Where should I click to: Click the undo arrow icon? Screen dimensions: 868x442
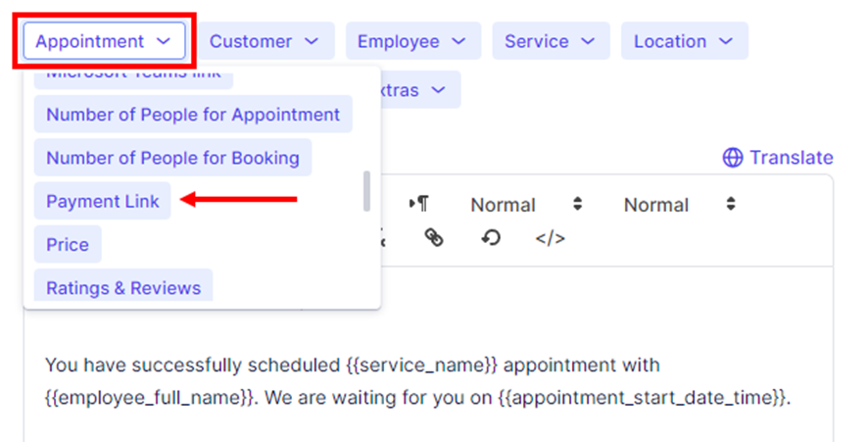[491, 238]
